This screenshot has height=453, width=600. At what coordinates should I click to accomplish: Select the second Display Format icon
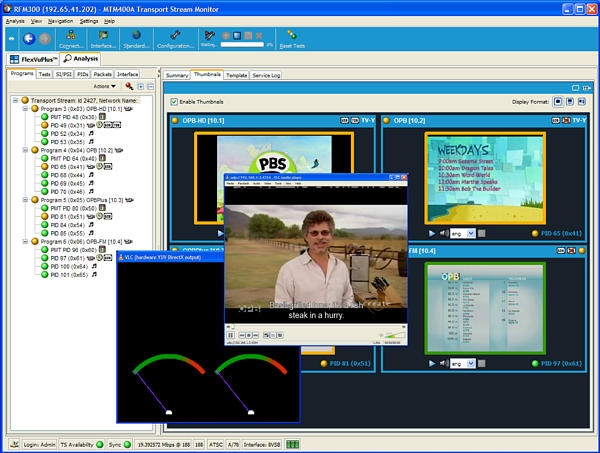coord(570,102)
